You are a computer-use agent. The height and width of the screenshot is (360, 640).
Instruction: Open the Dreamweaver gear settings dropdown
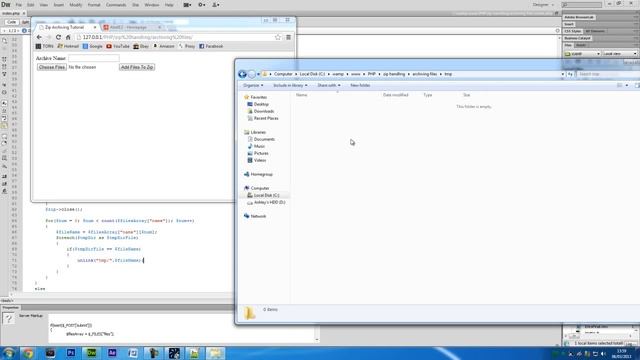[x=202, y=5]
